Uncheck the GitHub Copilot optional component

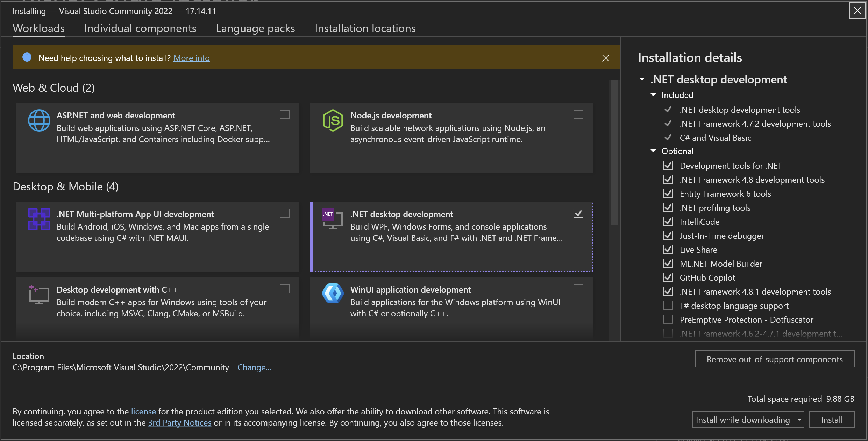[x=668, y=278]
